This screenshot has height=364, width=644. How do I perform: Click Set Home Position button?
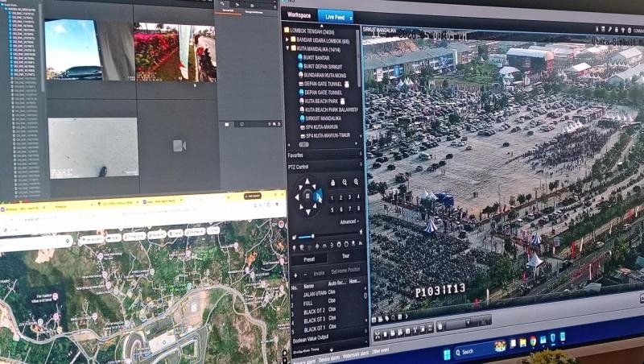(345, 271)
